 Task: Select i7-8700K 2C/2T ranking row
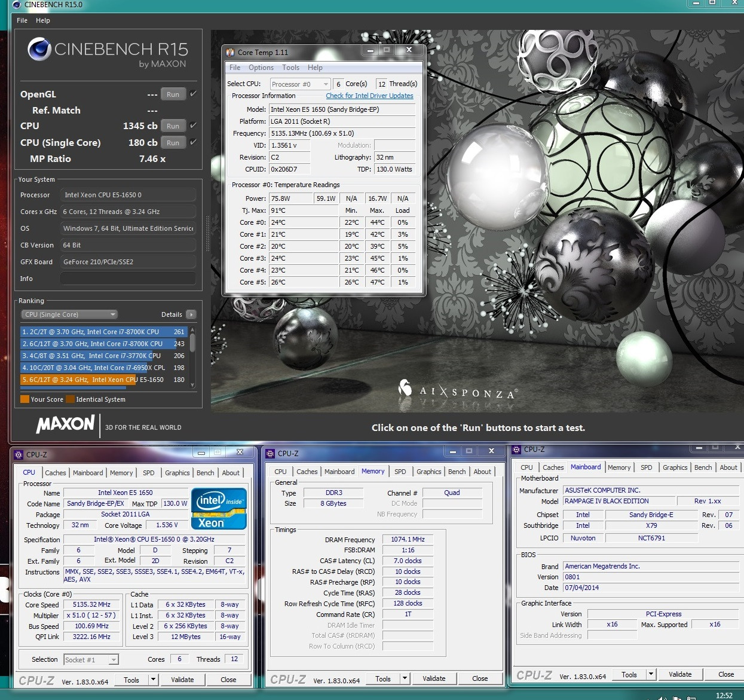pyautogui.click(x=104, y=332)
